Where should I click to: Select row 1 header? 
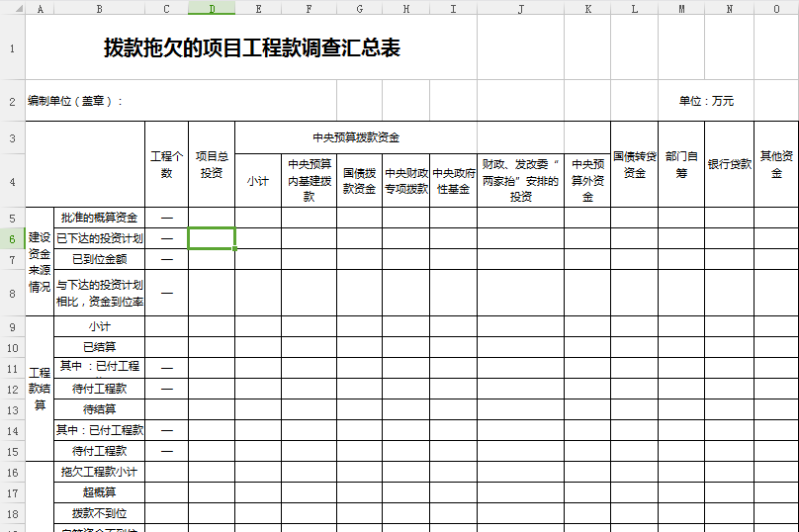pyautogui.click(x=12, y=48)
